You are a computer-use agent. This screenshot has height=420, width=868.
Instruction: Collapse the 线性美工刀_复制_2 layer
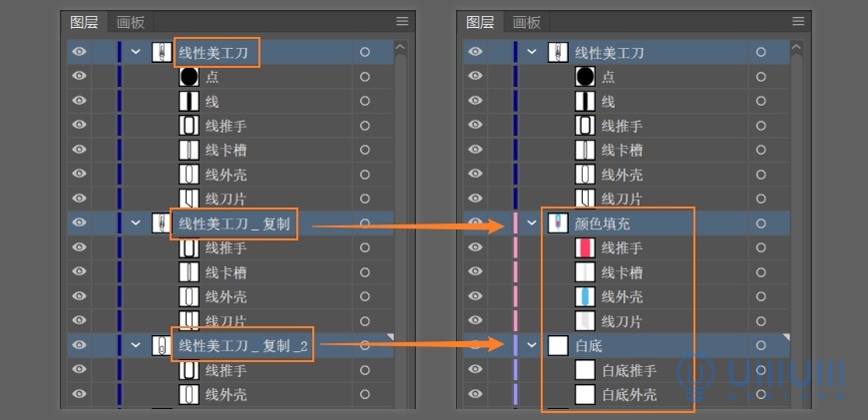136,345
